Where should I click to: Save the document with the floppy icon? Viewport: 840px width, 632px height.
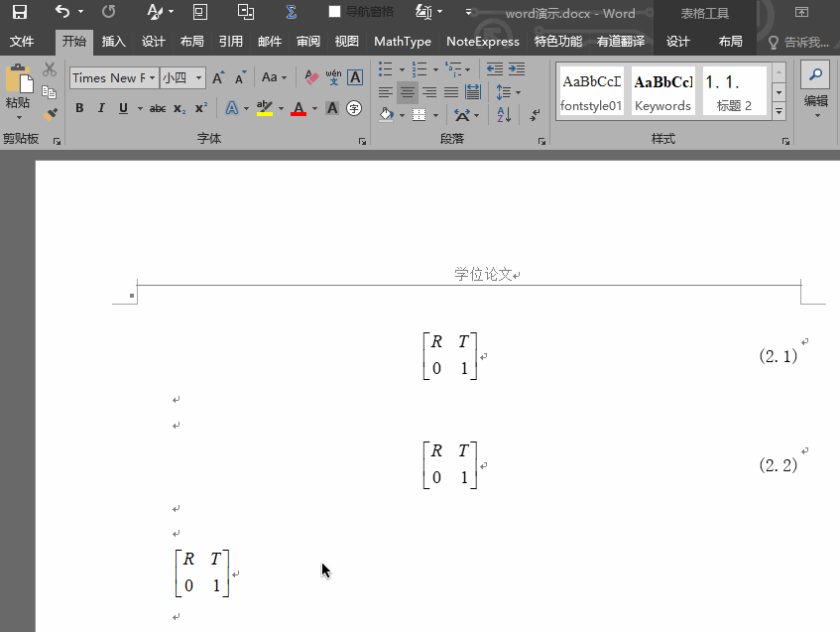[x=20, y=12]
